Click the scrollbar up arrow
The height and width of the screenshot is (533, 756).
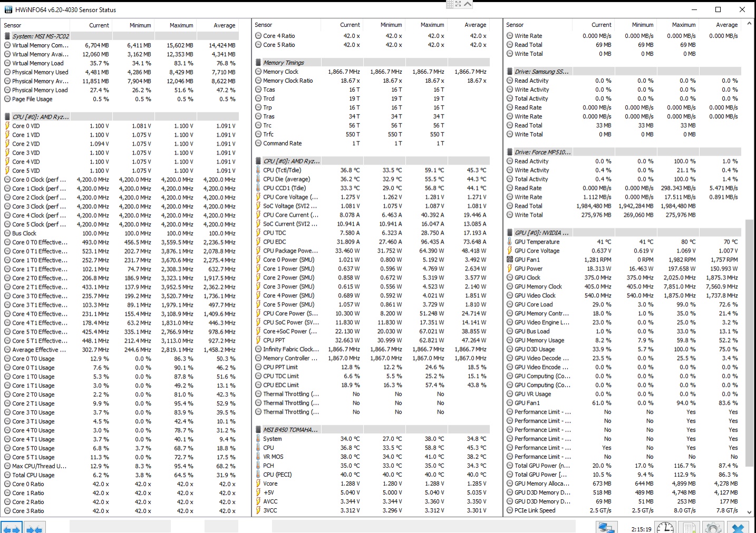coord(750,24)
